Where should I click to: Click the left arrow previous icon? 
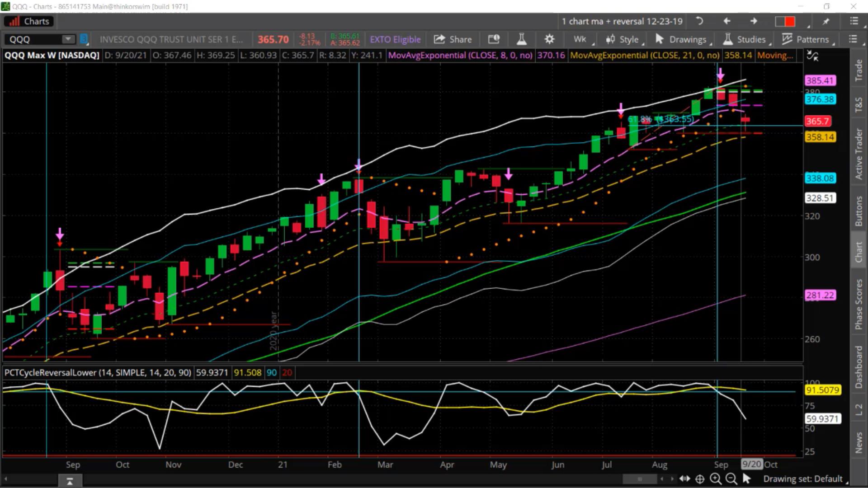click(x=726, y=21)
